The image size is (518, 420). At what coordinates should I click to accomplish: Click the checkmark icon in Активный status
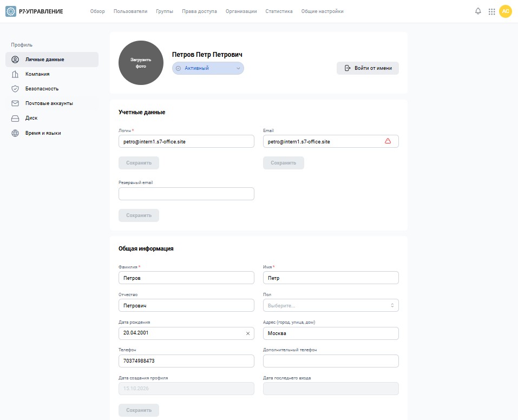click(x=179, y=68)
